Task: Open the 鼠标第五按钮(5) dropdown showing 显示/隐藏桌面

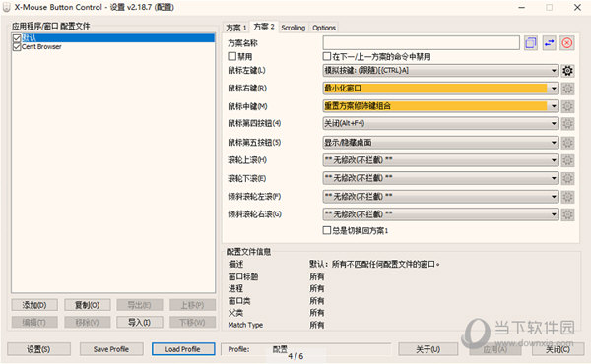Action: tap(440, 143)
